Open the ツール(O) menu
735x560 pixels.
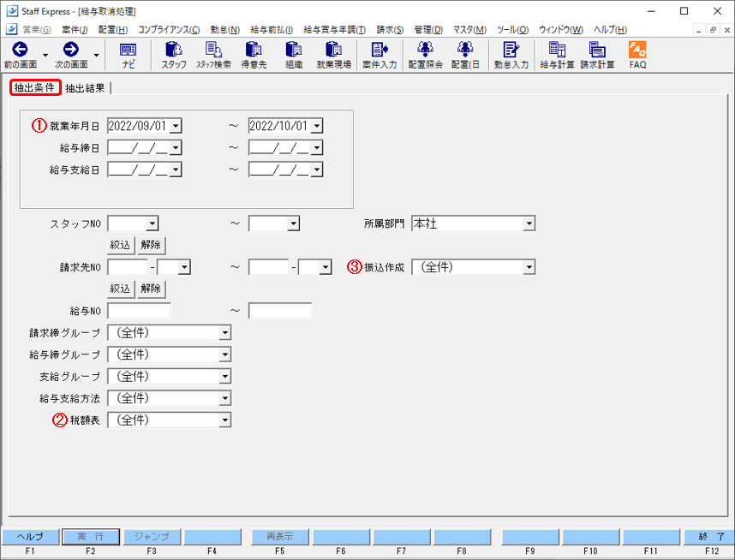(x=513, y=29)
